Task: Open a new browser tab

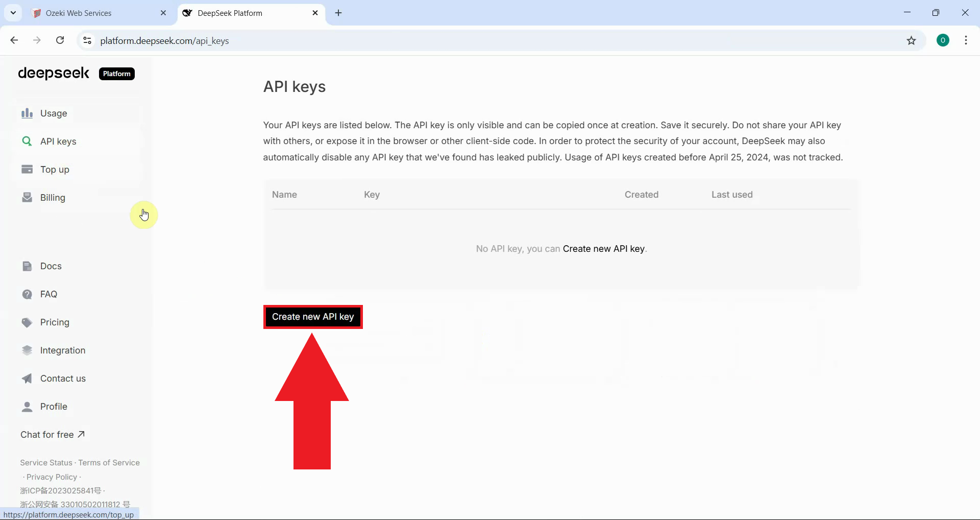Action: [338, 13]
